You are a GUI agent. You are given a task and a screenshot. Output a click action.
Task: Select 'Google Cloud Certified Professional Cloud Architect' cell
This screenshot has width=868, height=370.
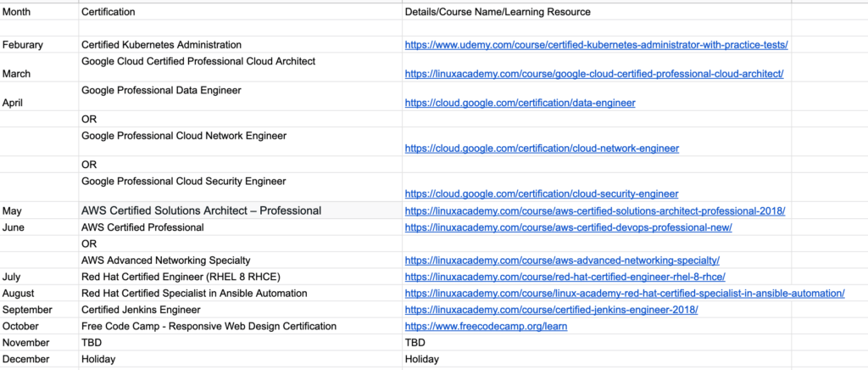pyautogui.click(x=240, y=68)
